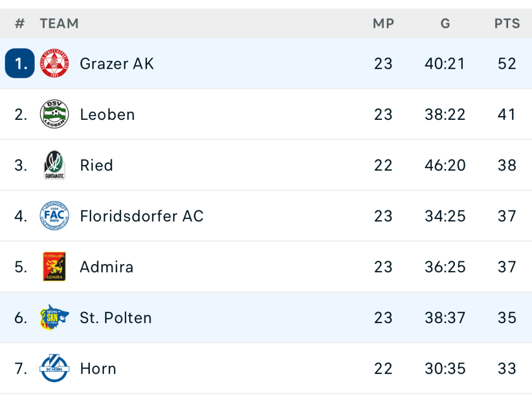Viewport: 532px width, 395px height.
Task: Click the Grazer AK club crest
Action: point(54,64)
